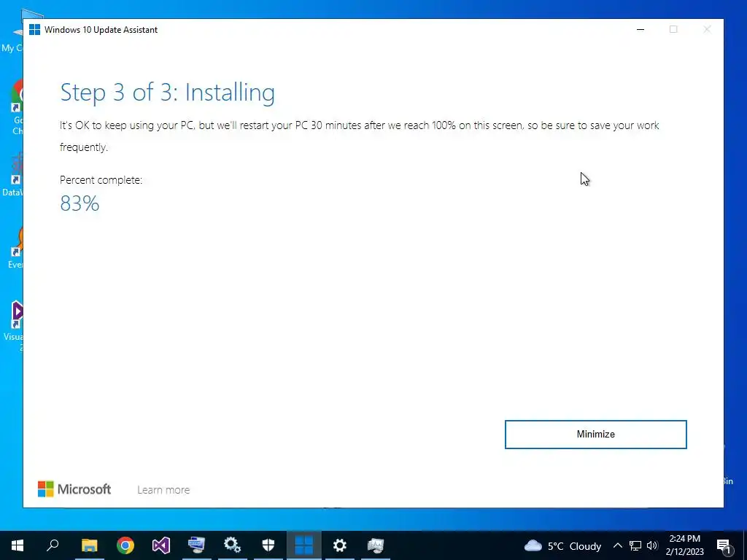Click the 'Percent complete:' label
This screenshot has width=747, height=560.
click(101, 180)
